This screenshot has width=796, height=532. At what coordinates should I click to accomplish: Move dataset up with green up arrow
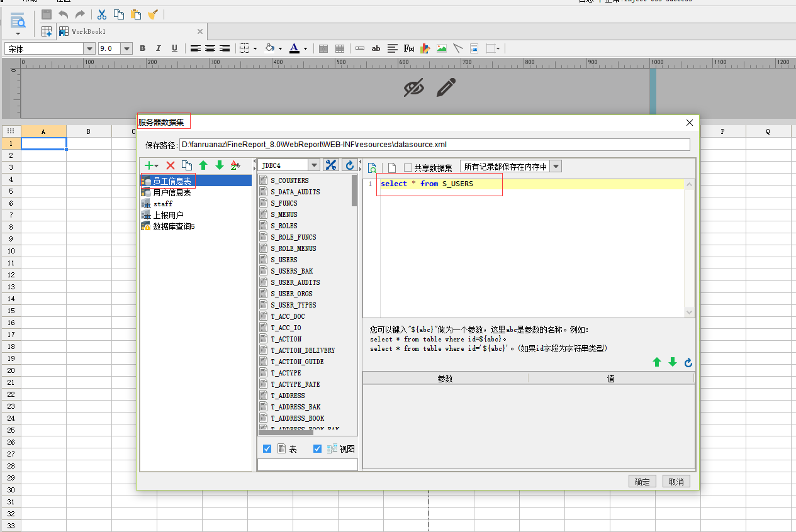pos(203,165)
